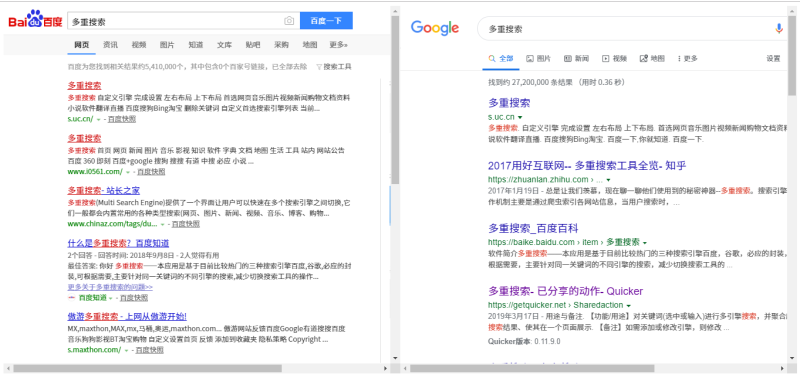800x374 pixels.
Task: Expand dropdown arrow next to s.uc.cn/ on Baidu
Action: (98, 119)
